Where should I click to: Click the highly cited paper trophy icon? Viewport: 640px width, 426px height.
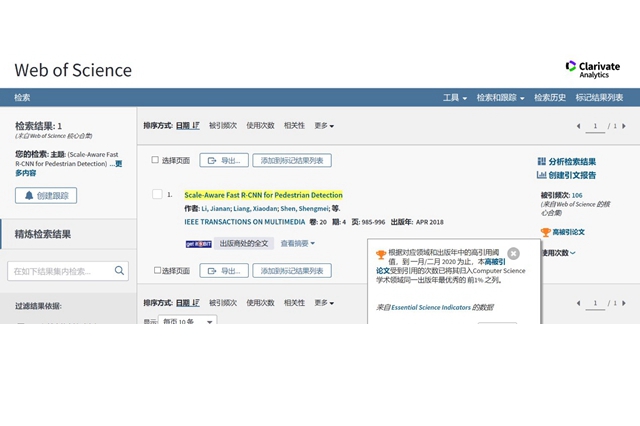545,232
